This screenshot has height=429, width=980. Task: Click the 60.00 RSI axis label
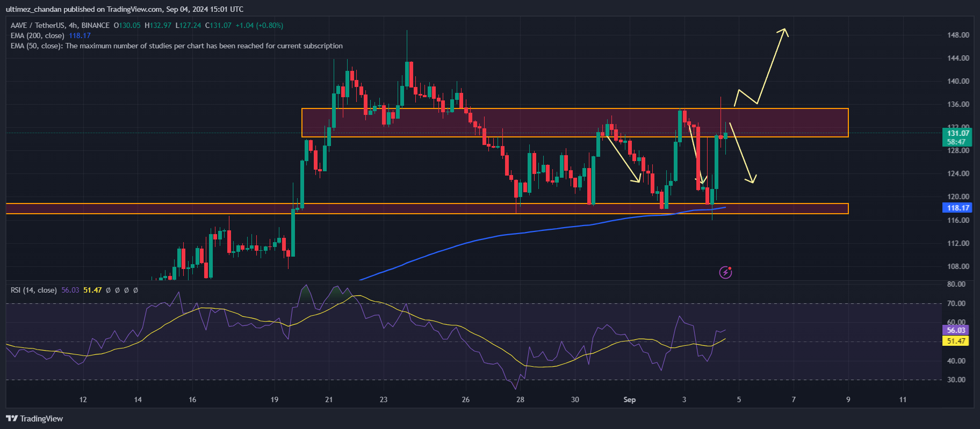[956, 322]
